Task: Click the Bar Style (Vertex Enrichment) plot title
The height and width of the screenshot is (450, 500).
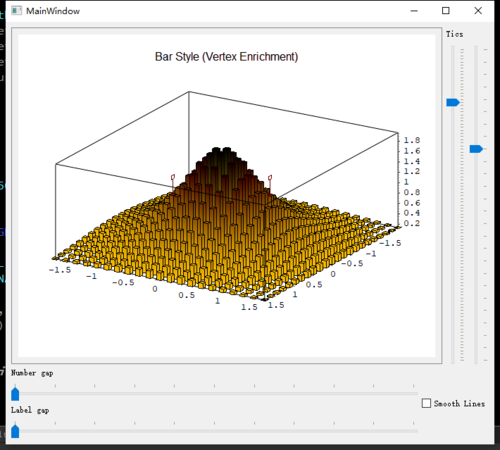Action: tap(226, 57)
